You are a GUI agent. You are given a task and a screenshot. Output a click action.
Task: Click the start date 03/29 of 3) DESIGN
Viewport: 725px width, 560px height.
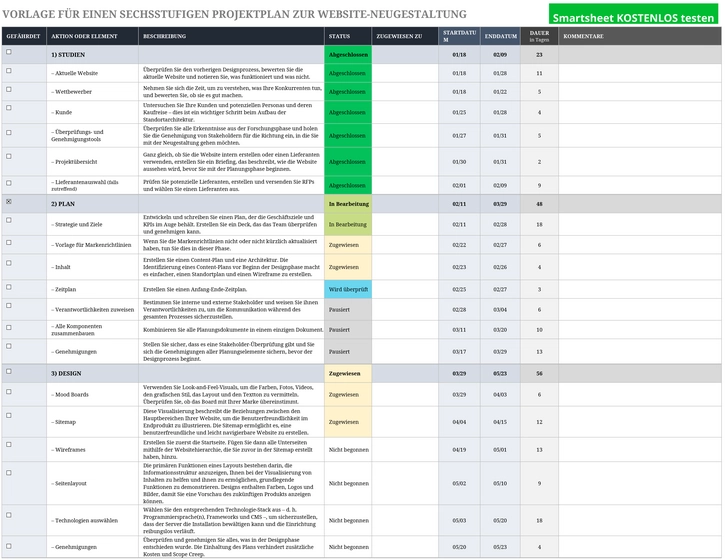pos(459,374)
